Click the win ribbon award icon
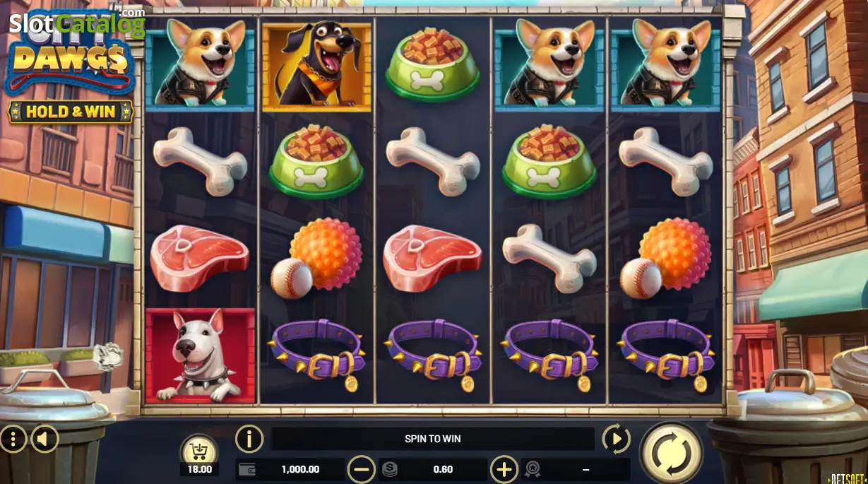The image size is (868, 484). tap(532, 469)
